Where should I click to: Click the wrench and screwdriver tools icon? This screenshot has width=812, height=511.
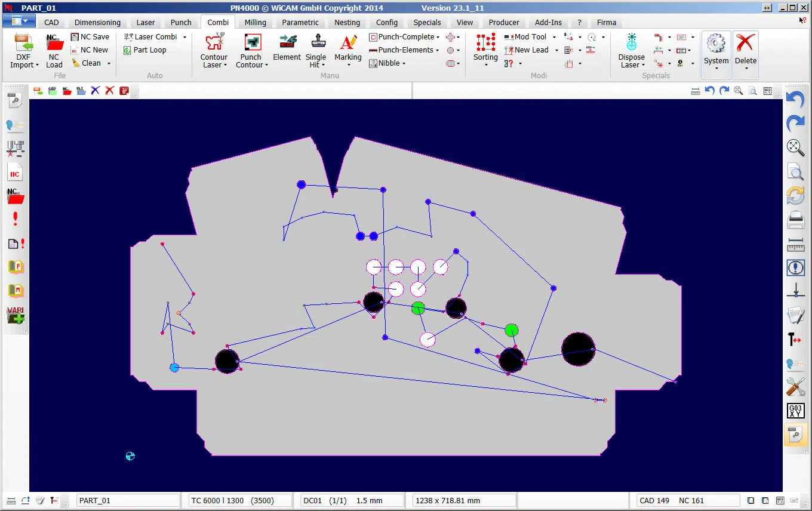click(795, 386)
